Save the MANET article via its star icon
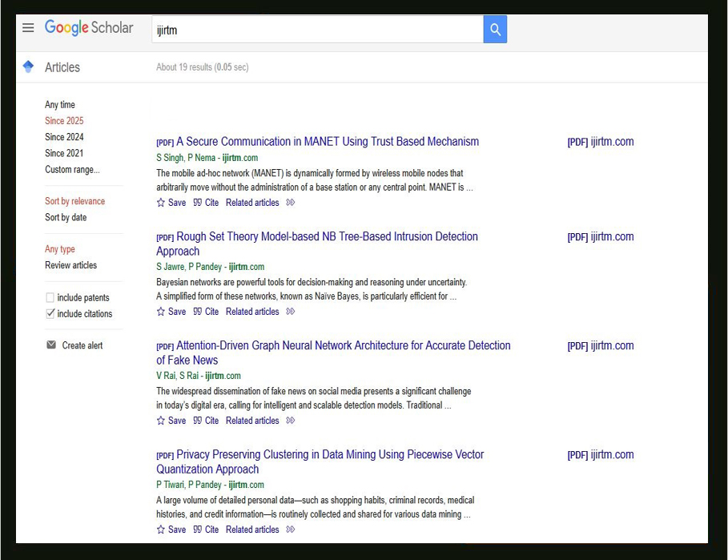This screenshot has width=728, height=560. (x=159, y=203)
